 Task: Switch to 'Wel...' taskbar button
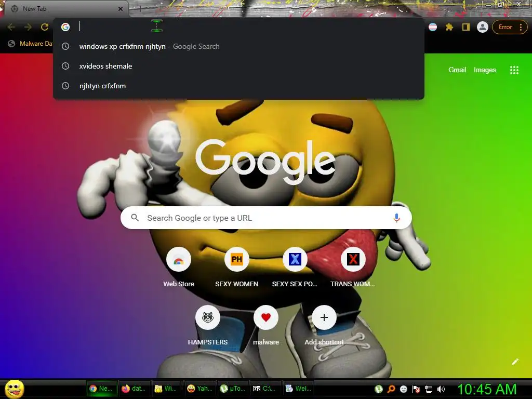coord(298,389)
